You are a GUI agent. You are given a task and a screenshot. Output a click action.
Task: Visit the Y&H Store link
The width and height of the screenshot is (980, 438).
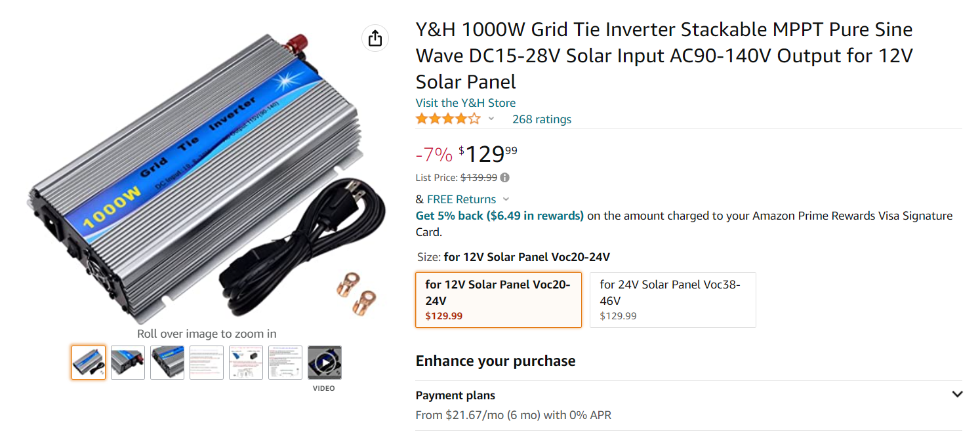click(x=465, y=103)
